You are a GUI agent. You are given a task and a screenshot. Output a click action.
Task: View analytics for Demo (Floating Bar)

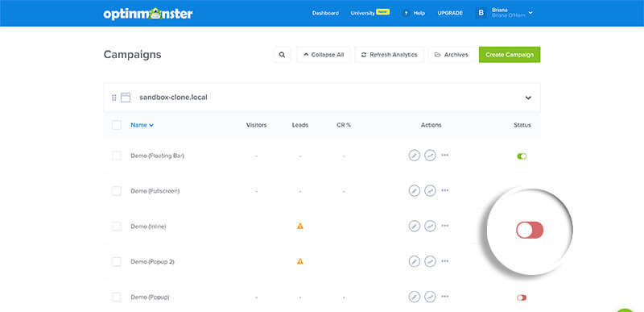click(430, 156)
